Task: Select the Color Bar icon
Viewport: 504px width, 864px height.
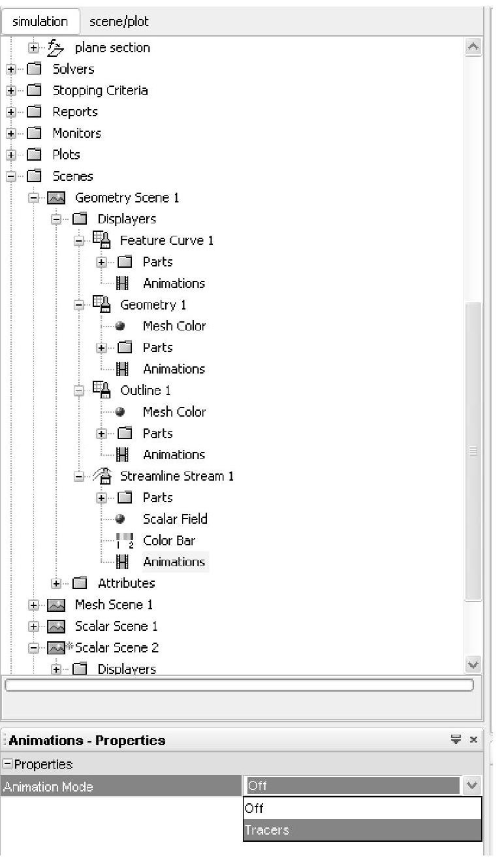Action: 125,541
